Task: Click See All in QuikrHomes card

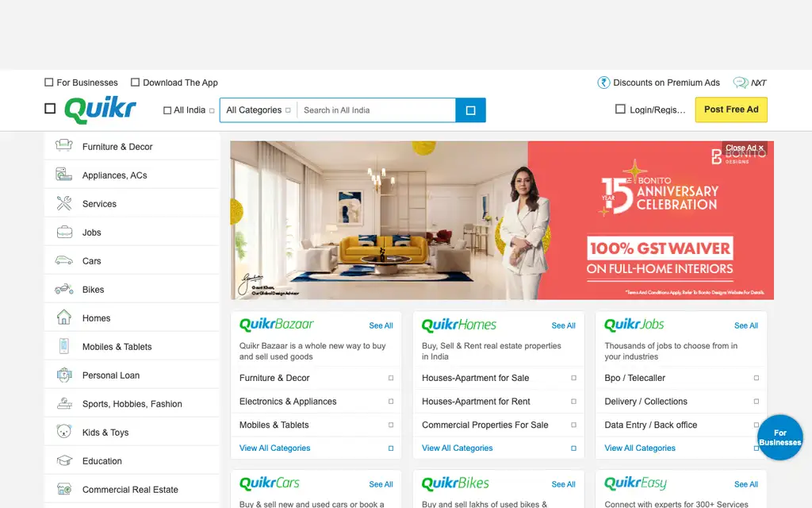Action: tap(564, 325)
